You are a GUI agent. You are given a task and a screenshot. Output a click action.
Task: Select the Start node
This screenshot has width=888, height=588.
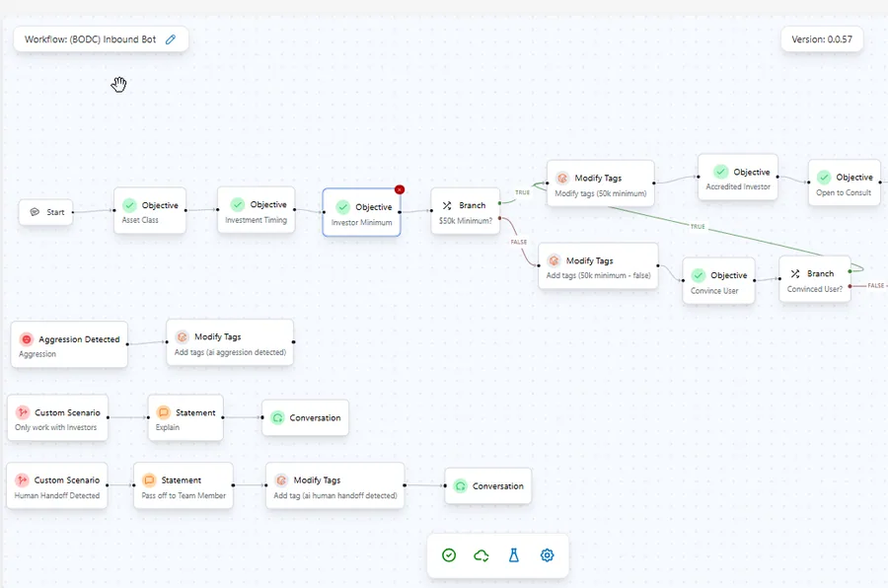coord(45,212)
